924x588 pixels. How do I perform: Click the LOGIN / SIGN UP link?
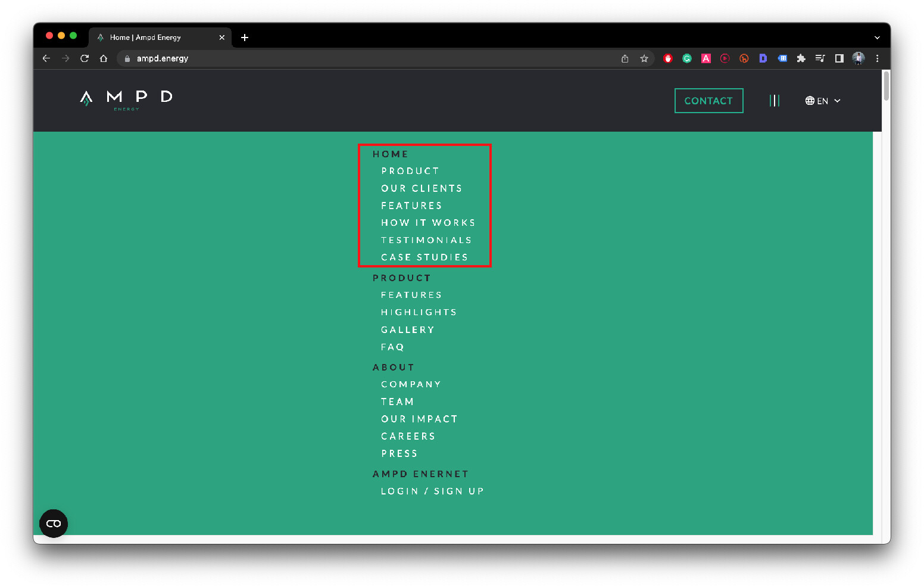coord(433,491)
